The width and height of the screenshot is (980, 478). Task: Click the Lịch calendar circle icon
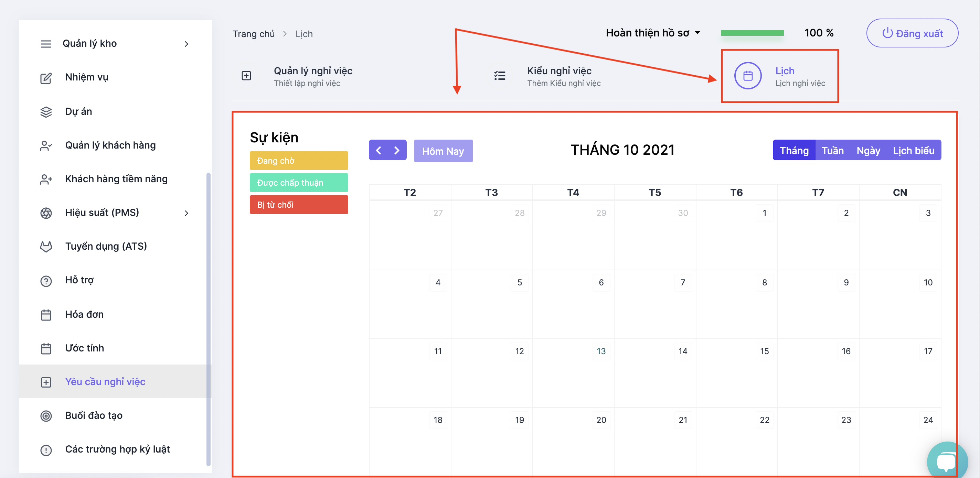coord(747,76)
